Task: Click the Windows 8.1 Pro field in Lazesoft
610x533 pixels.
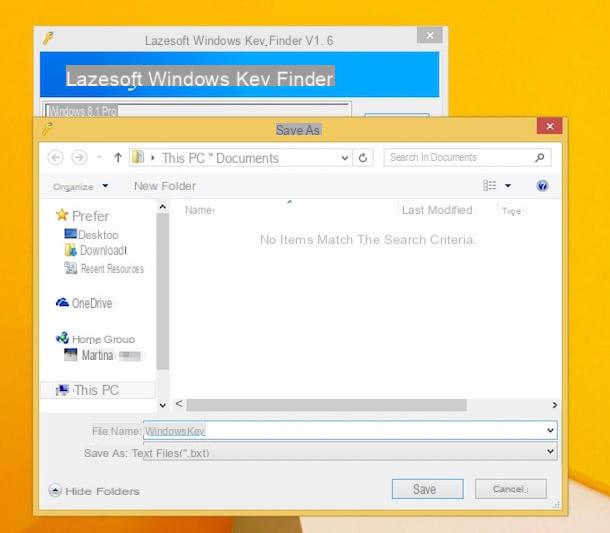Action: click(x=196, y=110)
